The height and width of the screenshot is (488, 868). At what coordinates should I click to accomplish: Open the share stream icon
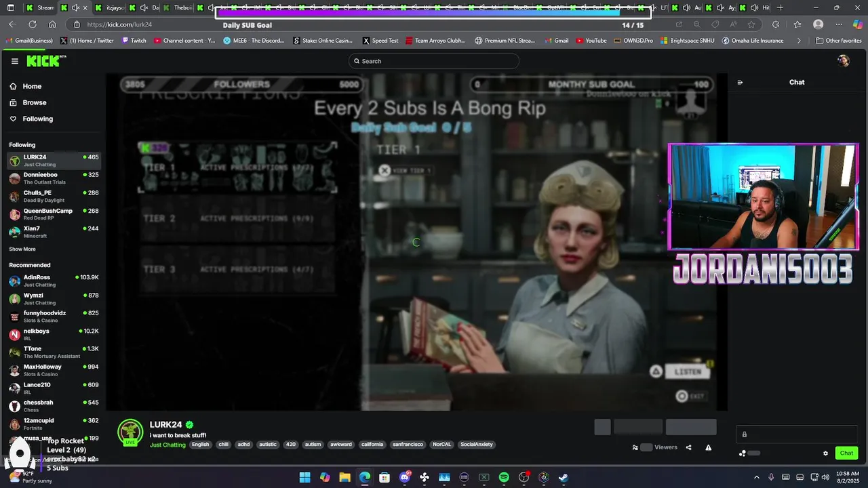click(689, 447)
